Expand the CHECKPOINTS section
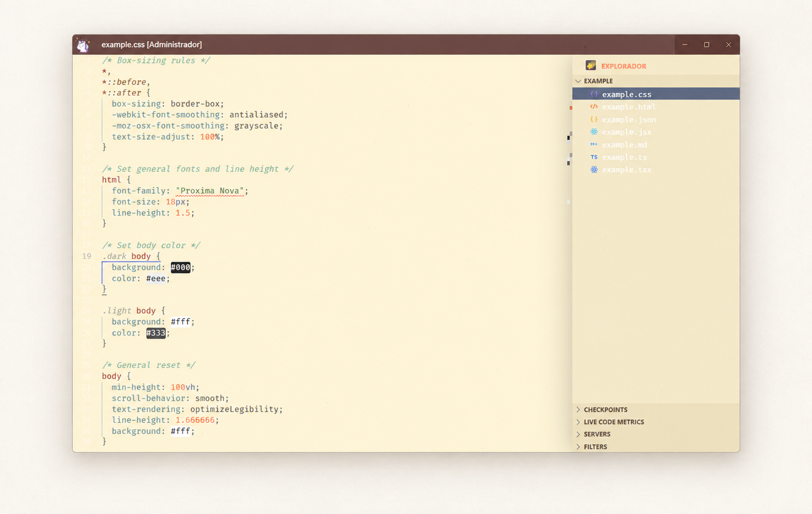Image resolution: width=812 pixels, height=514 pixels. pos(656,409)
